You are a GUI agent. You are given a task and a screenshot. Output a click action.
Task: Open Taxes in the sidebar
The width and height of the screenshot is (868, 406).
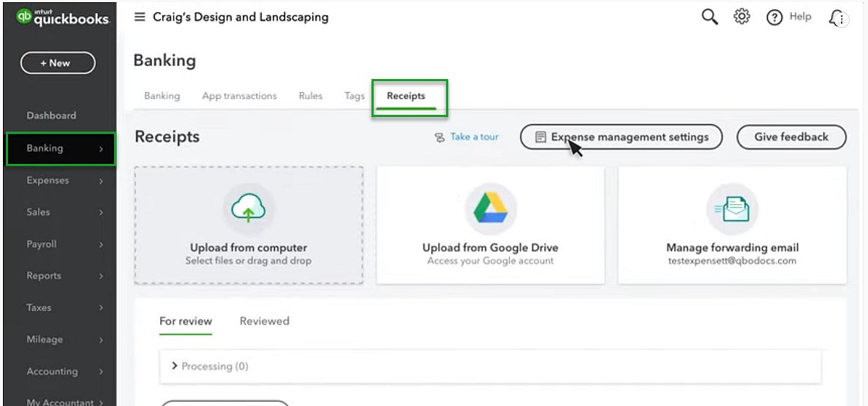point(39,307)
